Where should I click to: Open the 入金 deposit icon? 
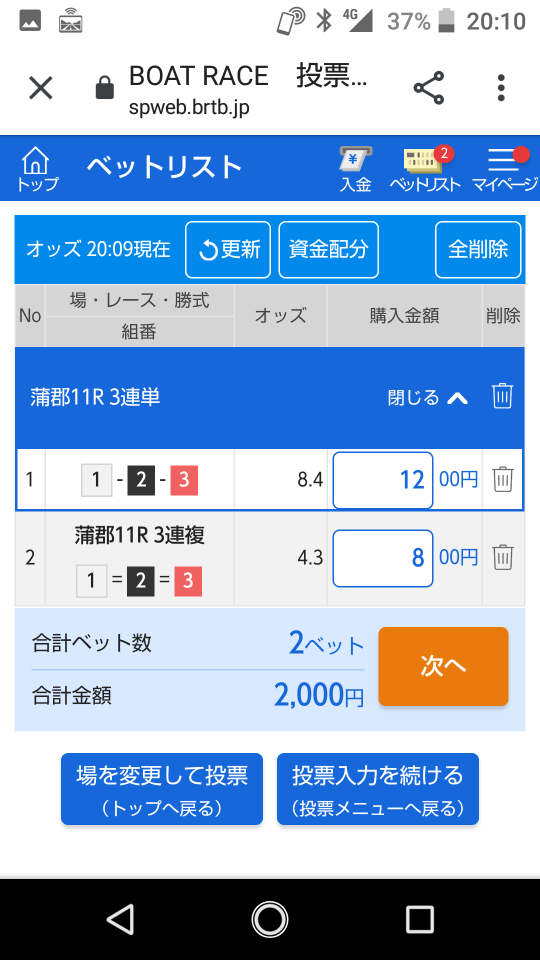(356, 170)
